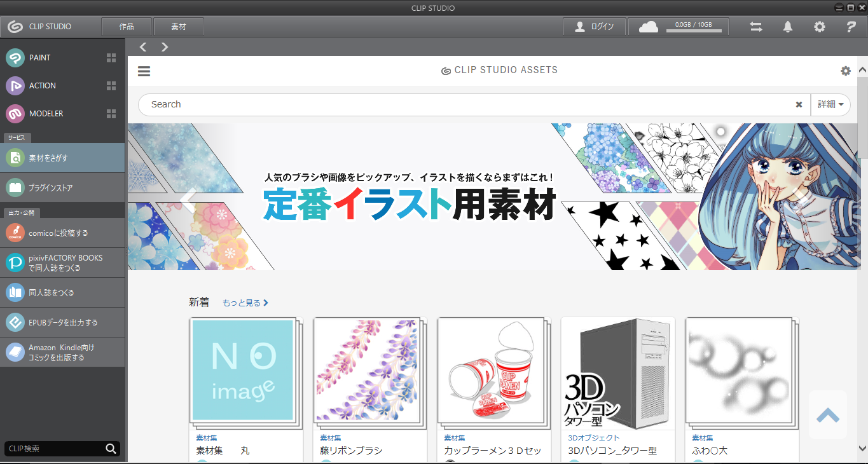This screenshot has height=464, width=868.
Task: Select 同人誌をつくる
Action: pos(62,292)
